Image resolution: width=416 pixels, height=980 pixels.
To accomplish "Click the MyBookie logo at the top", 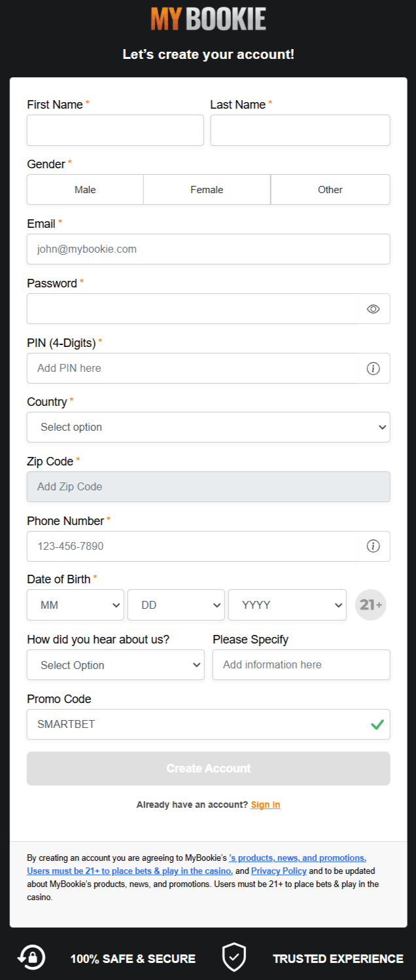I will point(208,19).
